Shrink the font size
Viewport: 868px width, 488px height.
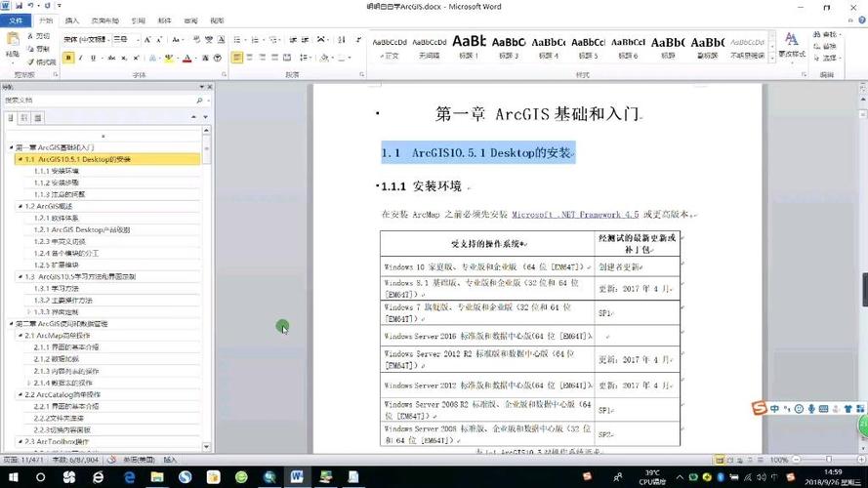pyautogui.click(x=159, y=40)
